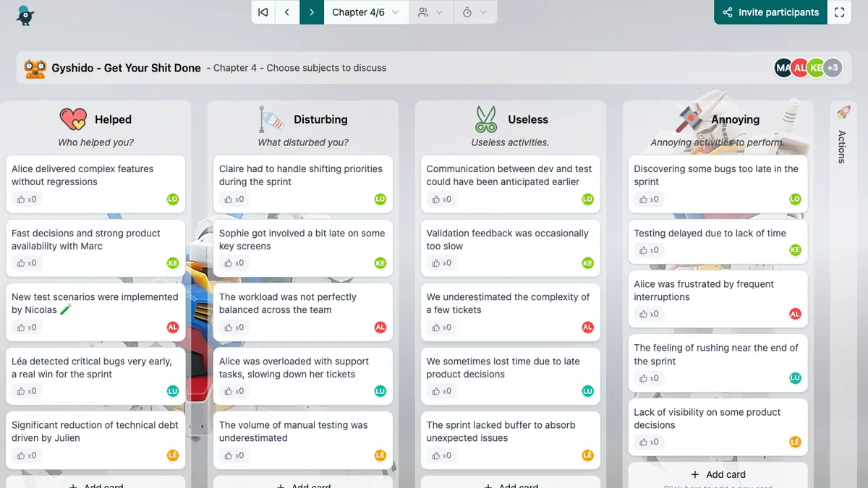
Task: Expand the timer dropdown menu
Action: [x=475, y=12]
